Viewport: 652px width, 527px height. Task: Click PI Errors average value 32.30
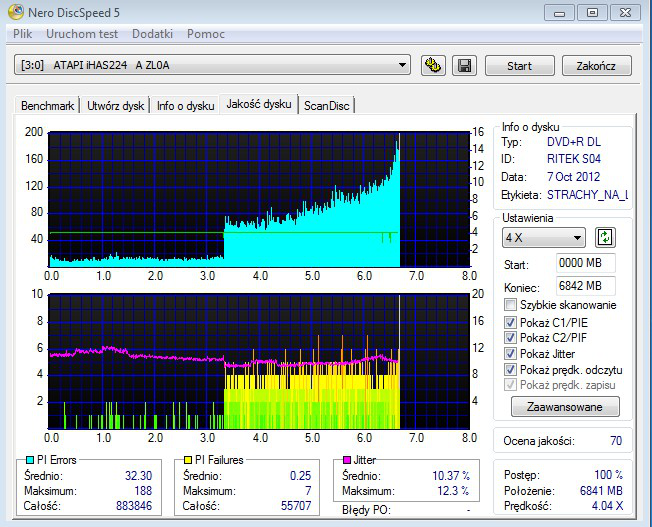[x=138, y=475]
